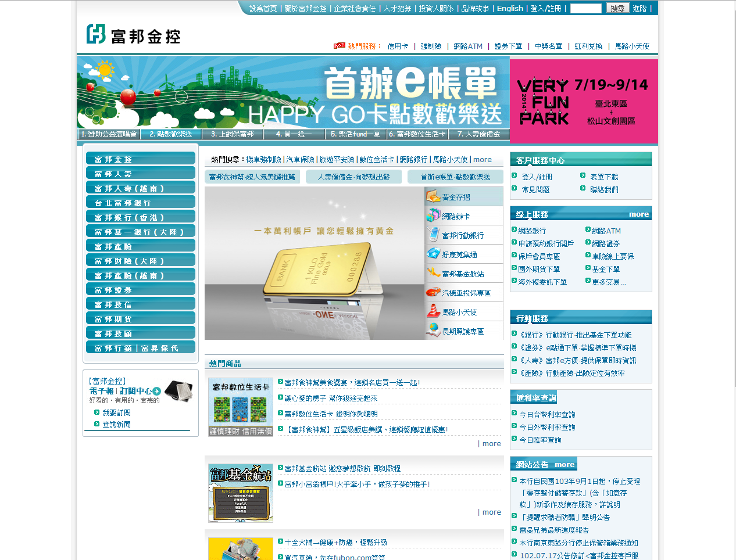Open 人才招募 link in top bar
736x560 pixels.
pos(397,8)
